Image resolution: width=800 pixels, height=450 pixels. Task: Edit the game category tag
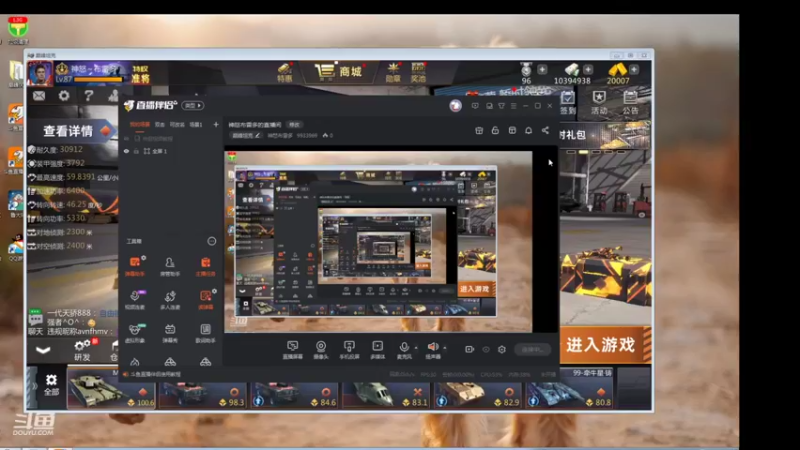(x=246, y=136)
